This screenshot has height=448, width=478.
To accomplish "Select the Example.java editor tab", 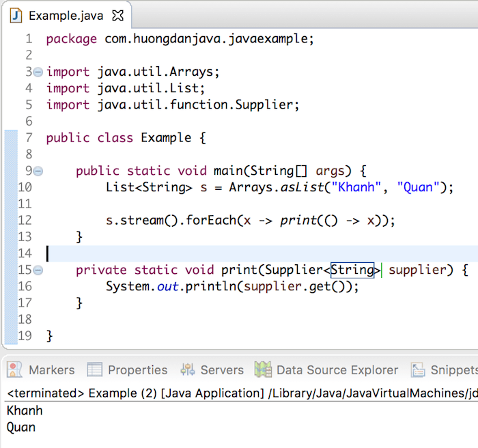I will (x=66, y=16).
